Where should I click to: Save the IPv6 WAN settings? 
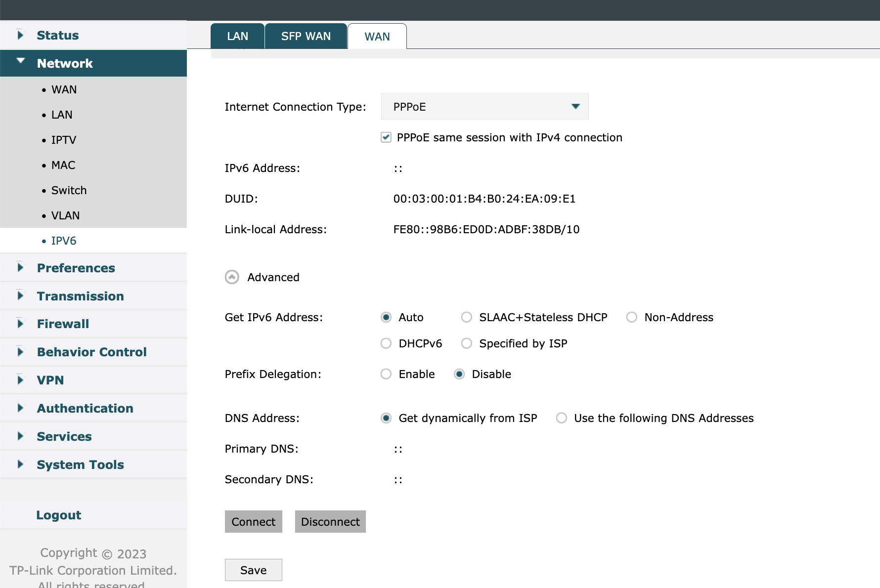coord(253,570)
